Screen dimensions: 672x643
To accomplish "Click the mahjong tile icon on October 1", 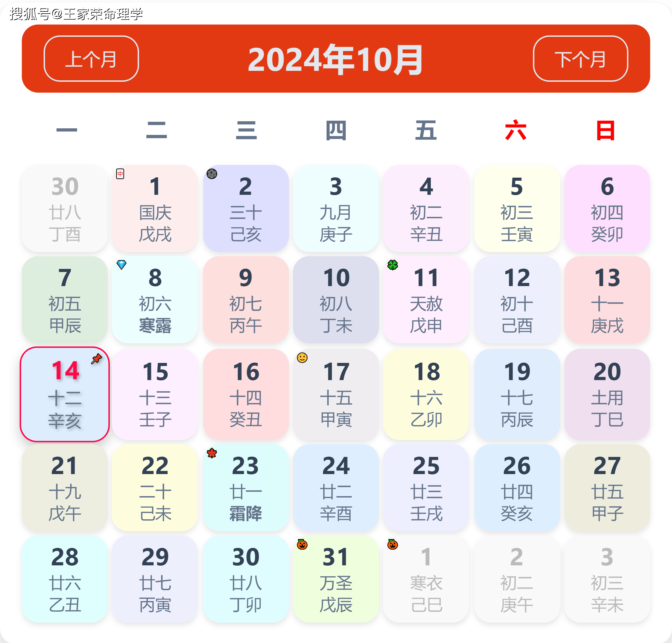I will [120, 174].
